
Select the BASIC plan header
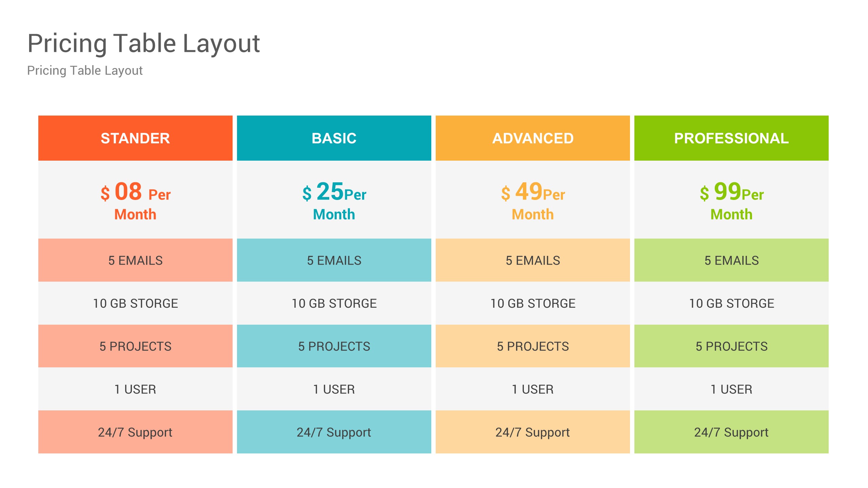pos(334,138)
